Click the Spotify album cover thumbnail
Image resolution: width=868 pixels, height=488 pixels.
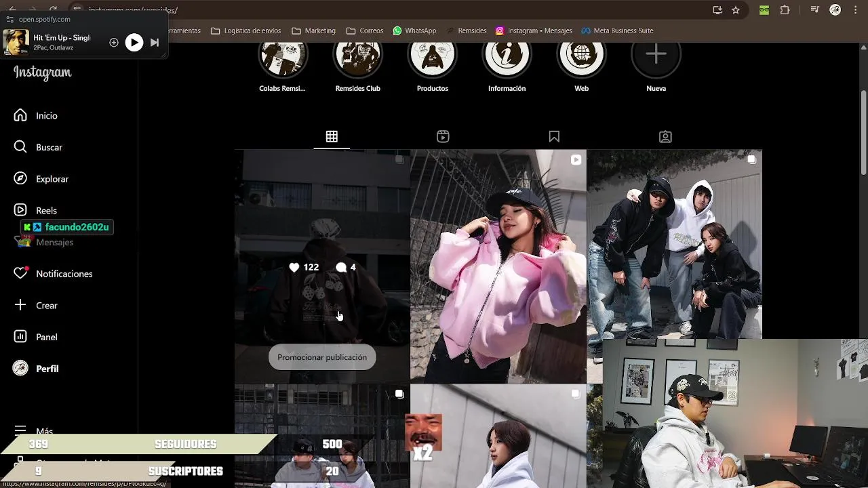[x=16, y=42]
